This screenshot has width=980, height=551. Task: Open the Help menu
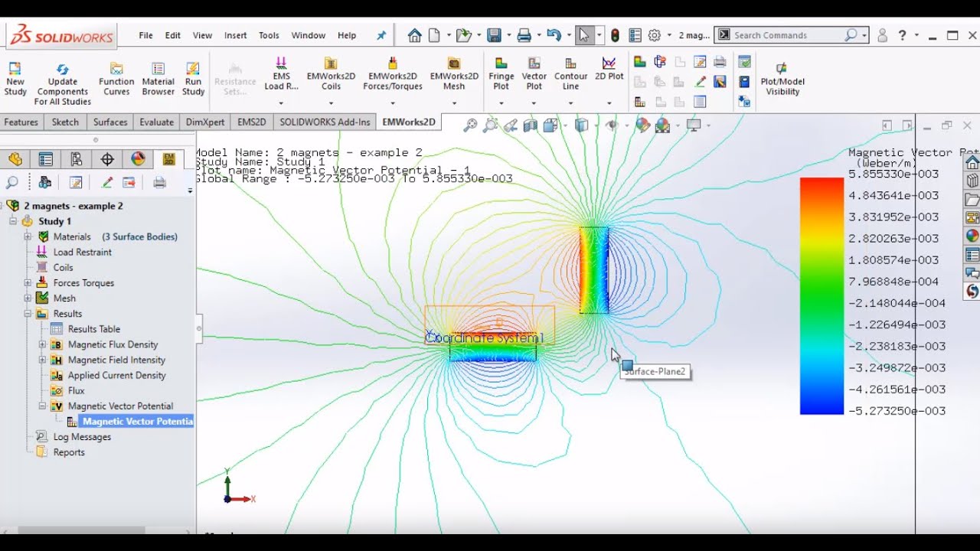point(347,35)
